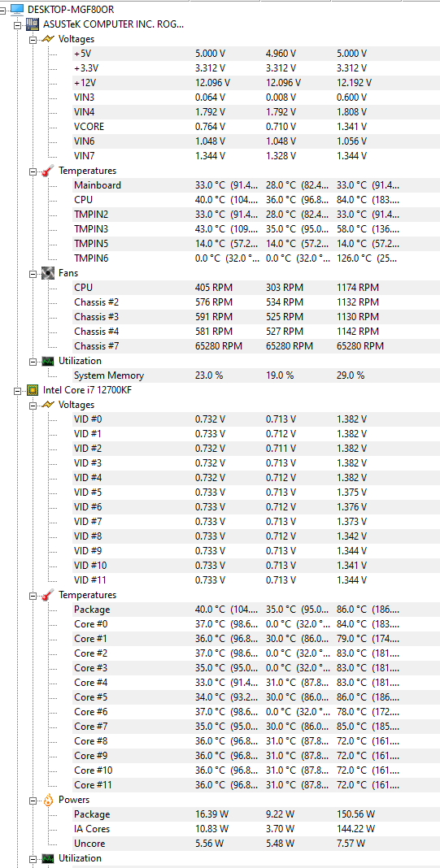This screenshot has width=440, height=868.
Task: Click the 7.57 W Uncore max value
Action: pyautogui.click(x=351, y=844)
